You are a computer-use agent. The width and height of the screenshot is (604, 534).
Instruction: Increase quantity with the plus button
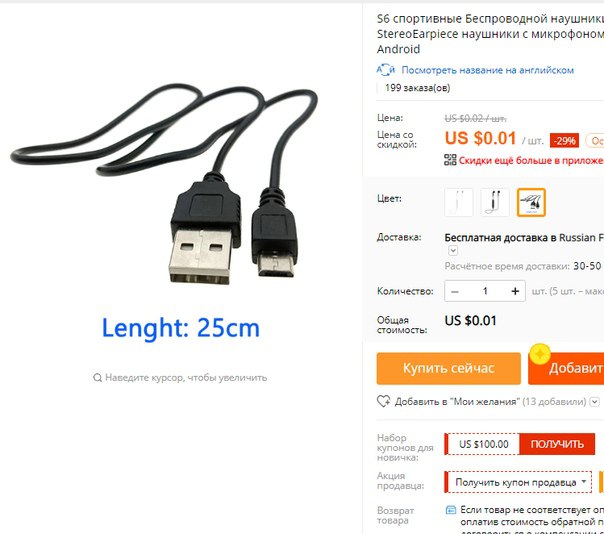pos(515,291)
